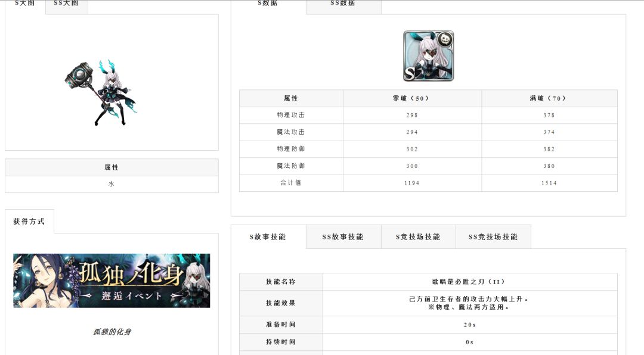Open the 获得方式 tab
Screen dimensions: 644x355
point(29,221)
